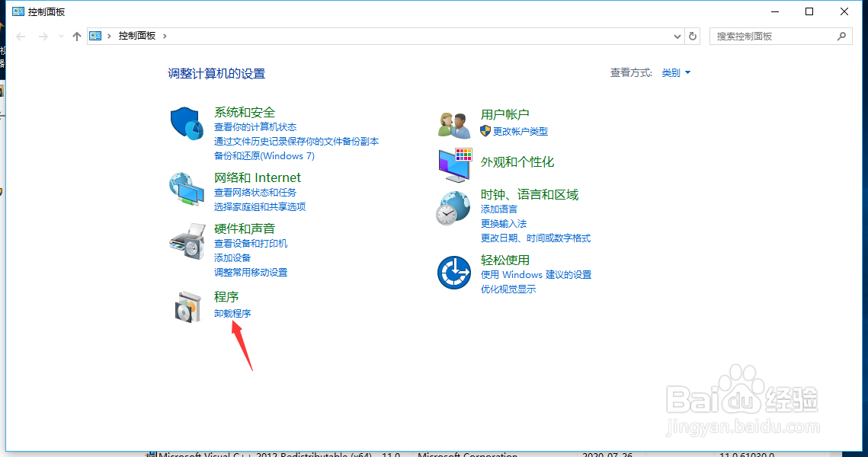868x457 pixels.
Task: Click the refresh icon next to the address bar
Action: [692, 36]
